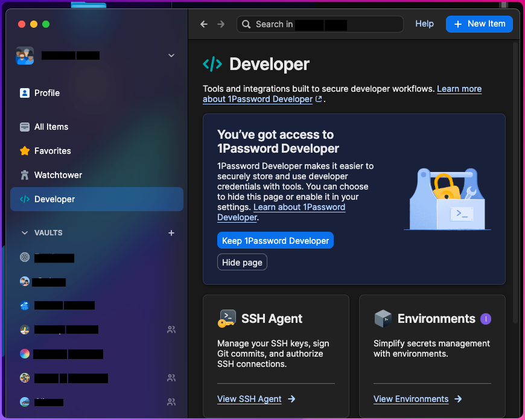
Task: Go forward with the right arrow
Action: click(x=221, y=24)
